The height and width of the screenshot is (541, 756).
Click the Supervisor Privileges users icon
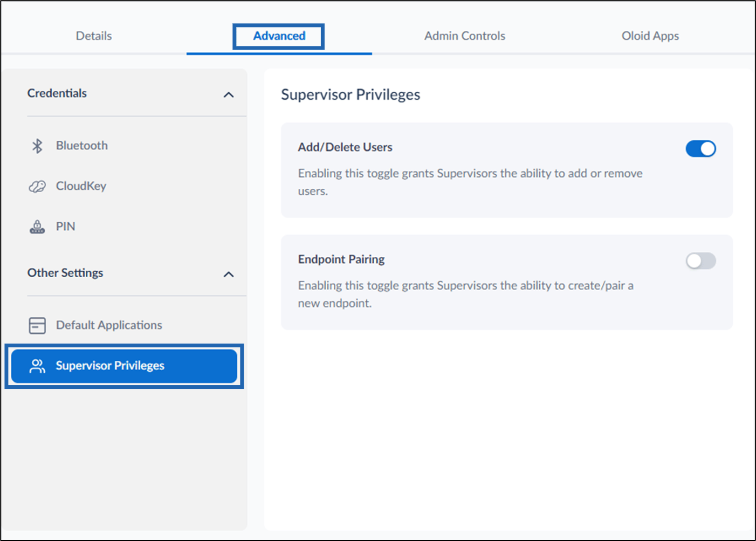[x=37, y=366]
